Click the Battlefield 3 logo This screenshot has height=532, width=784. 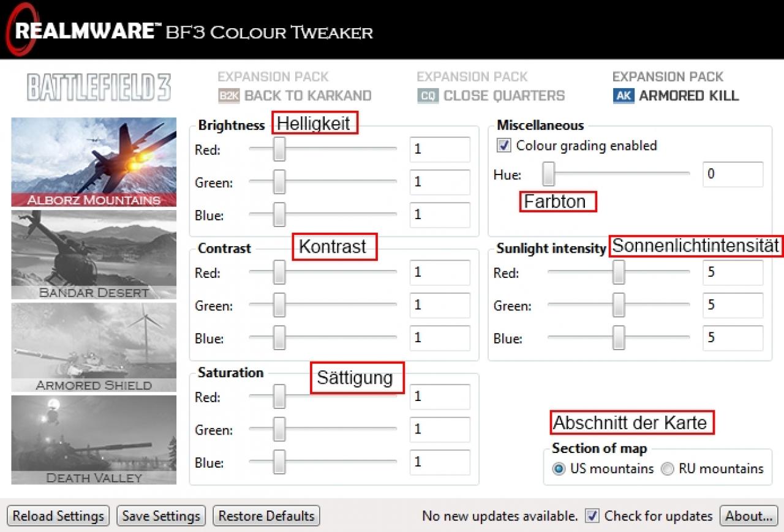(x=99, y=88)
